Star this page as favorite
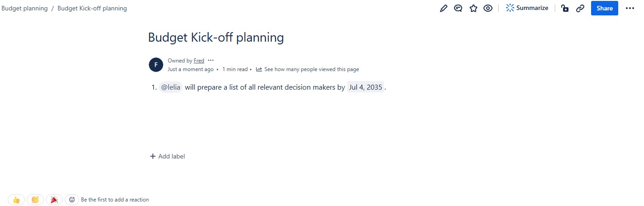The height and width of the screenshot is (206, 644). pyautogui.click(x=474, y=8)
